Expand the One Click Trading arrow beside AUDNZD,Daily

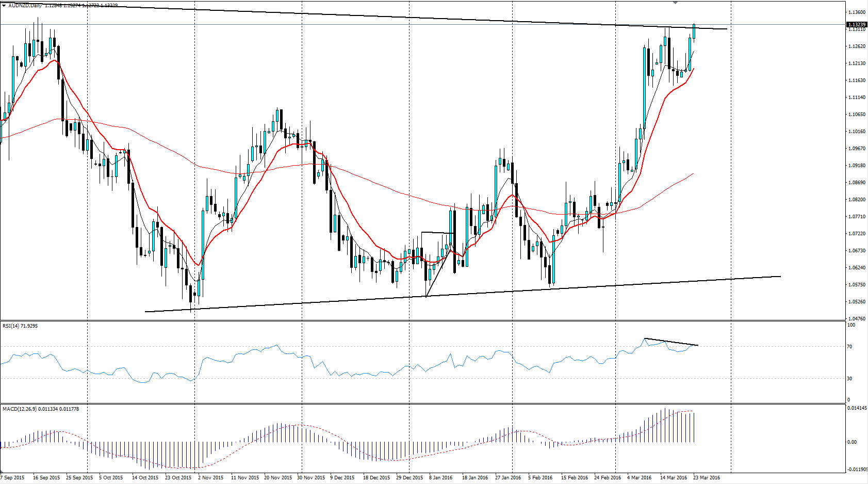point(4,5)
